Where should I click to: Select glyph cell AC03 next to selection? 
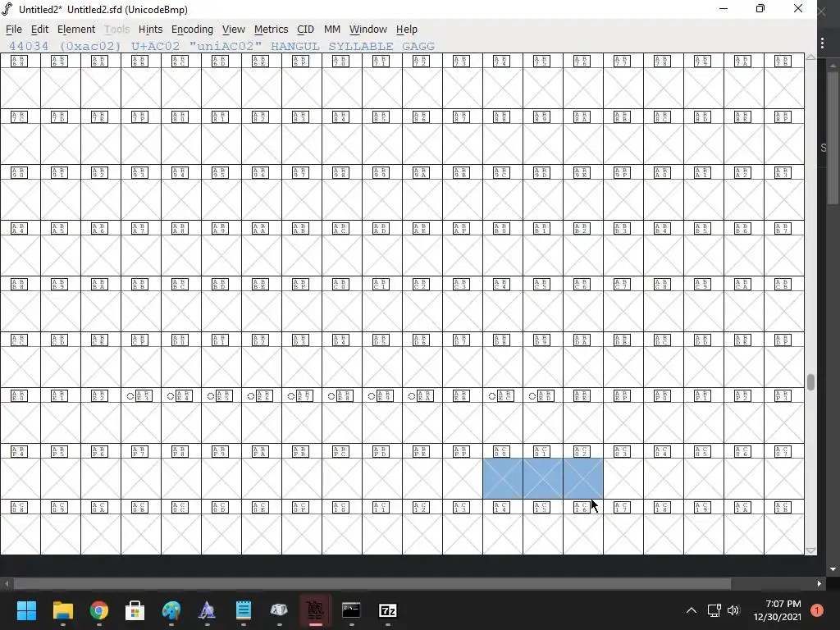(x=623, y=478)
